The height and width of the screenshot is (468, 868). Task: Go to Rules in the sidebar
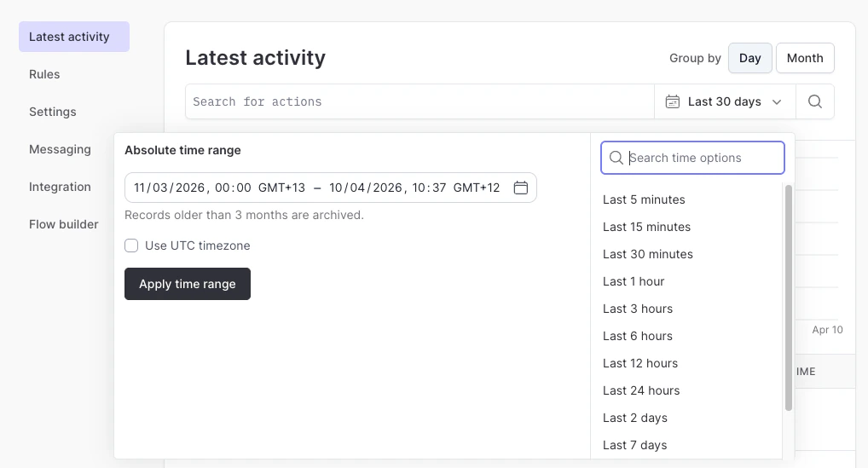point(44,74)
